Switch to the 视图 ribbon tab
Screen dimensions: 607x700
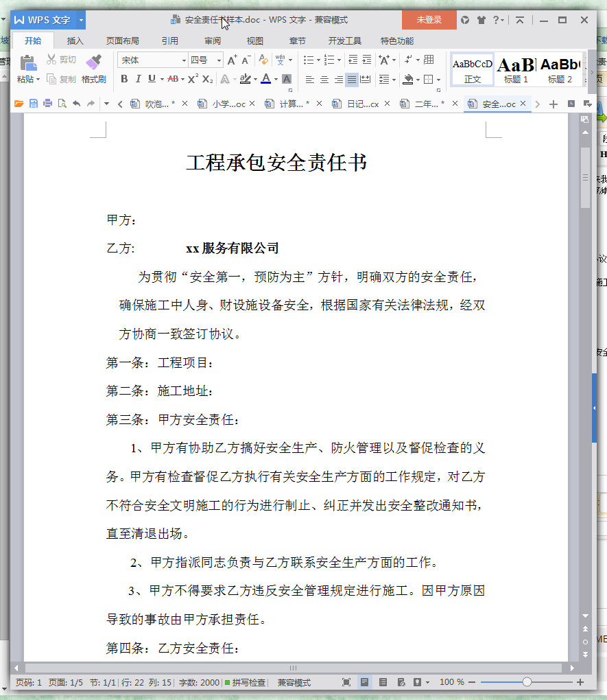click(x=255, y=41)
